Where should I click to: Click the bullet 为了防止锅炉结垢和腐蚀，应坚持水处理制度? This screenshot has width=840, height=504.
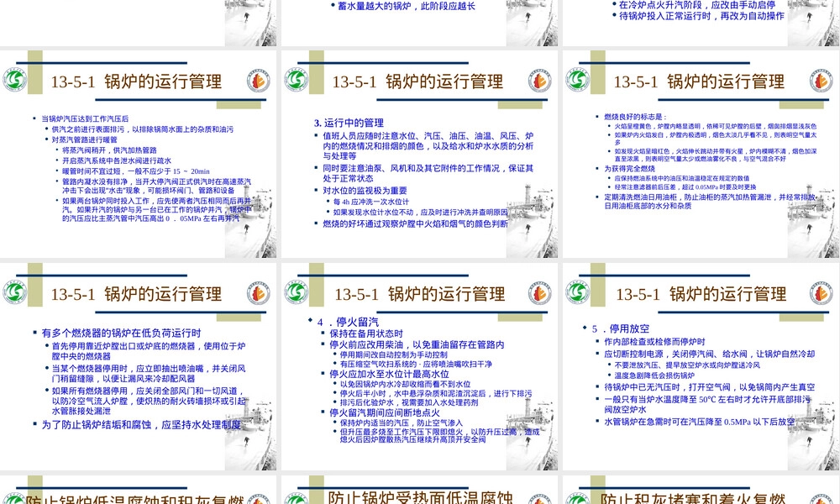click(141, 424)
